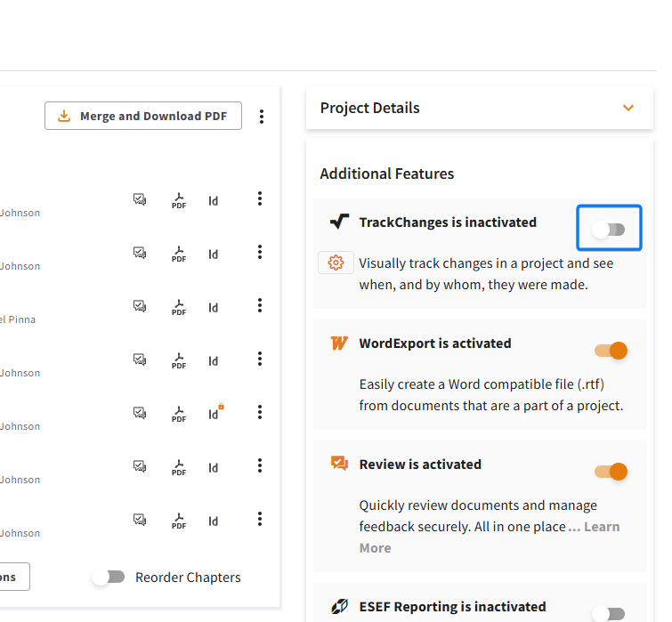Image resolution: width=672 pixels, height=622 pixels.
Task: Click the 'Visually track changes in a project' description
Action: (487, 274)
